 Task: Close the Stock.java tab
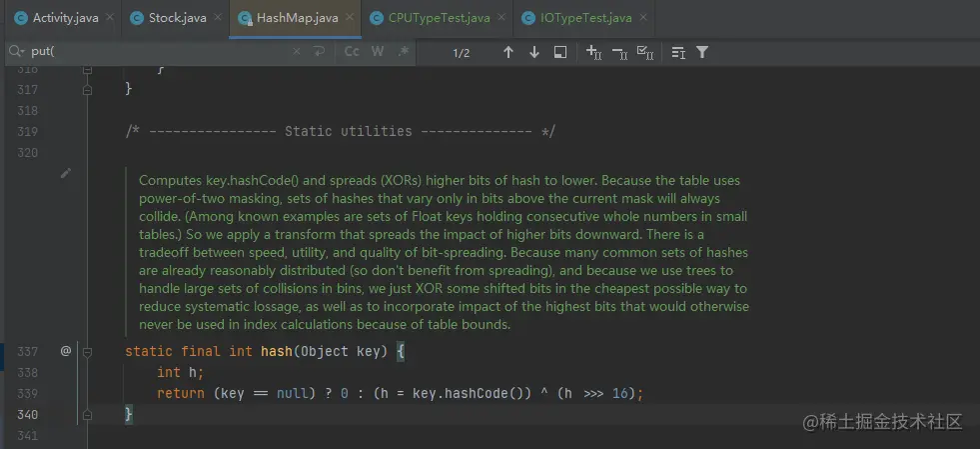[218, 18]
